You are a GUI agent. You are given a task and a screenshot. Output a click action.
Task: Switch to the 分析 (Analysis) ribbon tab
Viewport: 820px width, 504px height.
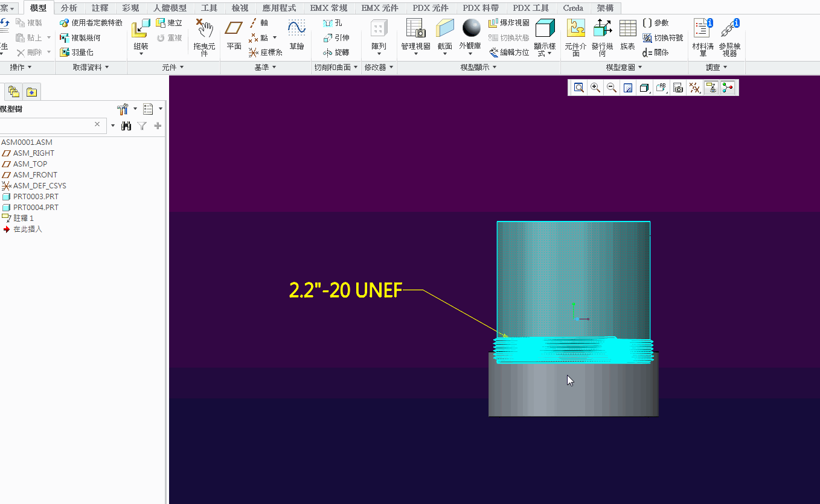(69, 8)
